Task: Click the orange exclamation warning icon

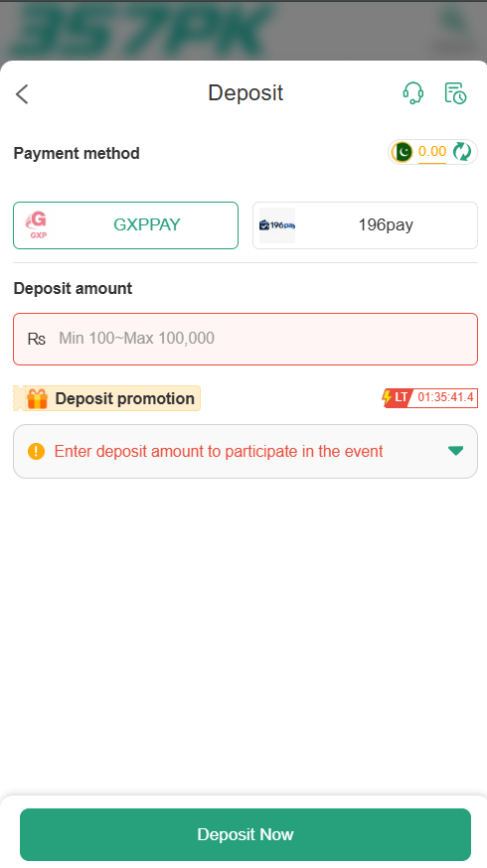Action: (36, 451)
